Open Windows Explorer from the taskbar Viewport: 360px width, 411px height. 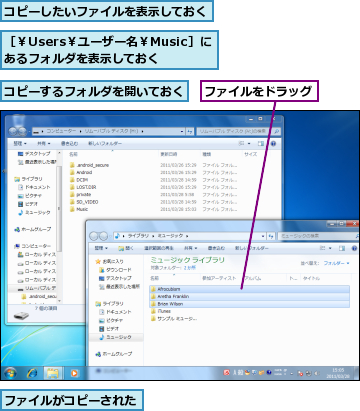(x=52, y=373)
